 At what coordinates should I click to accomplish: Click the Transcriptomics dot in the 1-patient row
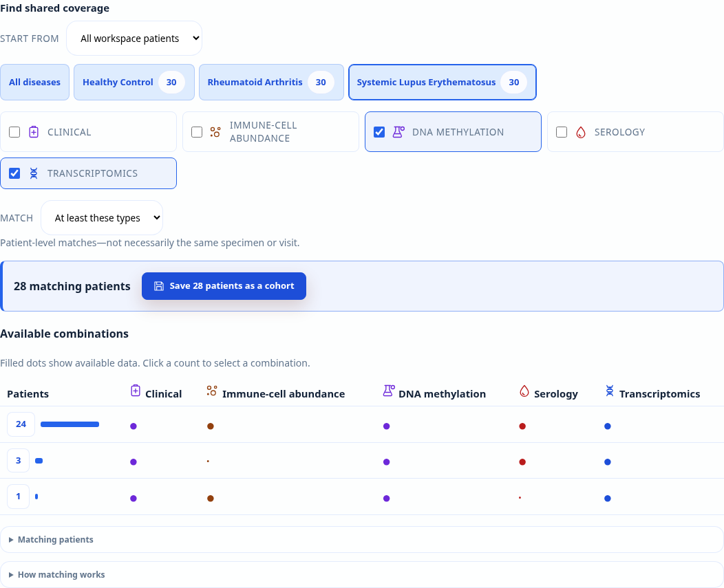click(x=608, y=499)
